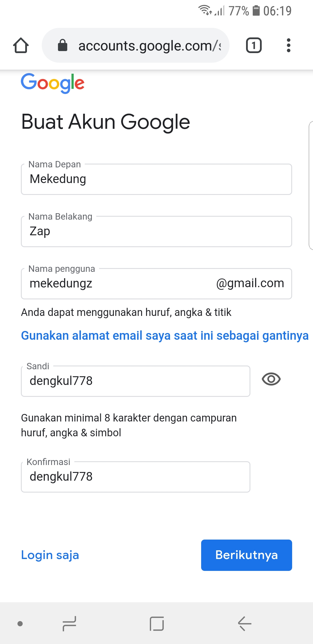Open the recent apps navigation button
The image size is (313, 644).
[x=70, y=623]
